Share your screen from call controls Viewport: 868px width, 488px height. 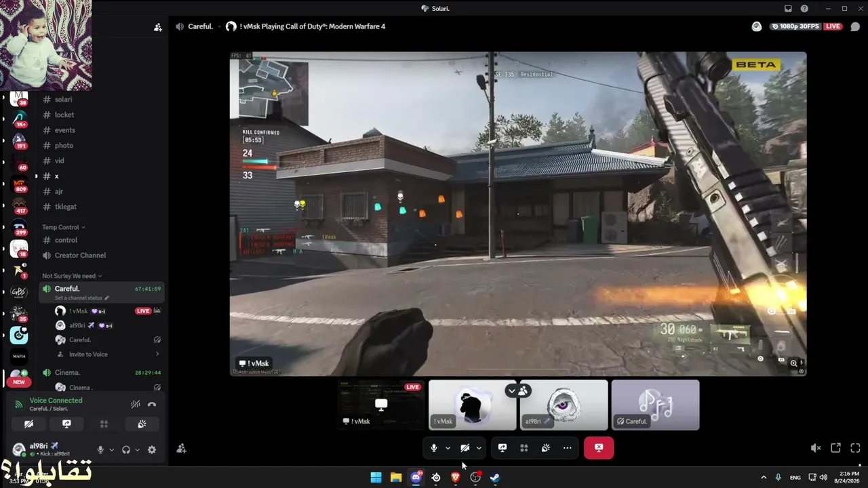click(x=502, y=448)
